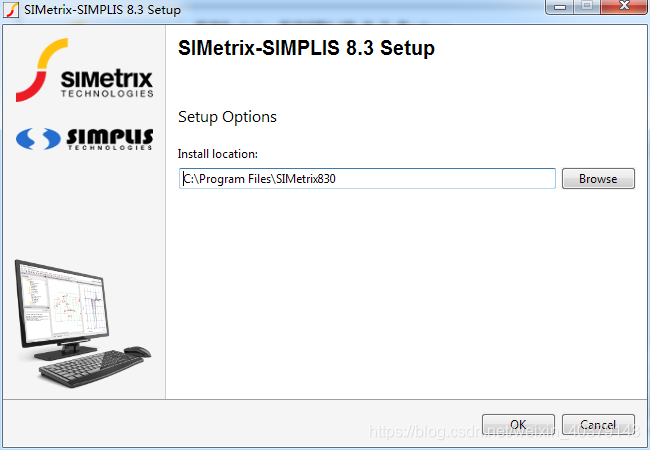The width and height of the screenshot is (650, 450).
Task: Click the blog.csdn.net watermark URL
Action: tap(504, 431)
